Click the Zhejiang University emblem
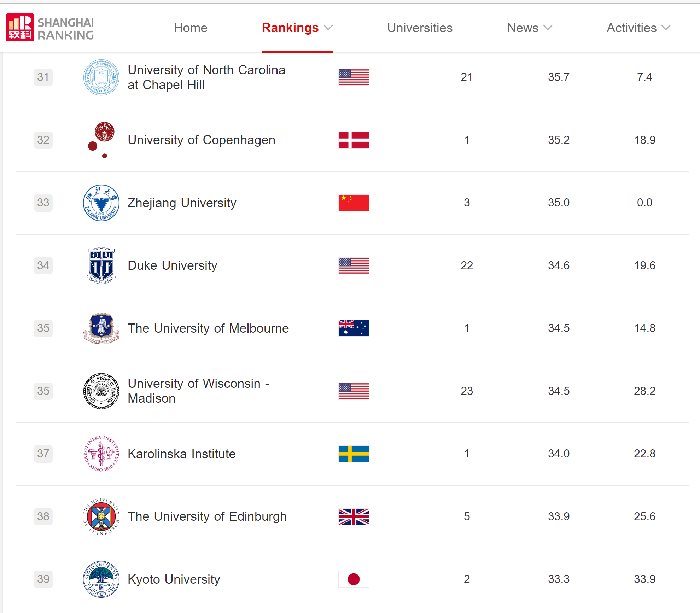 [101, 203]
